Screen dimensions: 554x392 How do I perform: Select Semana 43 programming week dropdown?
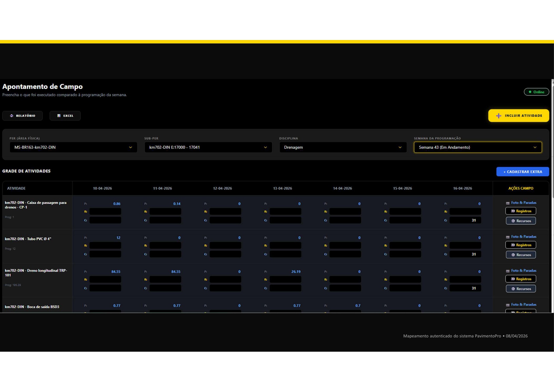point(478,147)
